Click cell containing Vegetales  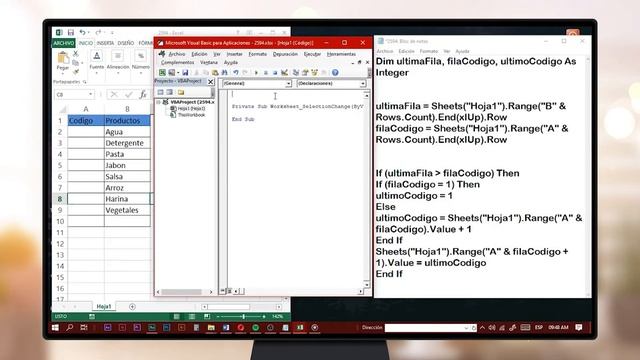click(x=127, y=210)
